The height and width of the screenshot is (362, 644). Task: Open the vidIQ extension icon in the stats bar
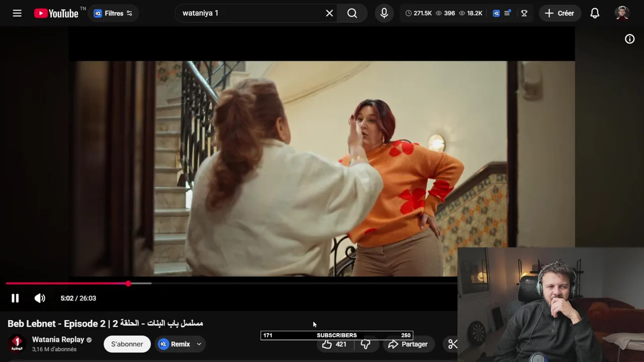pos(496,13)
